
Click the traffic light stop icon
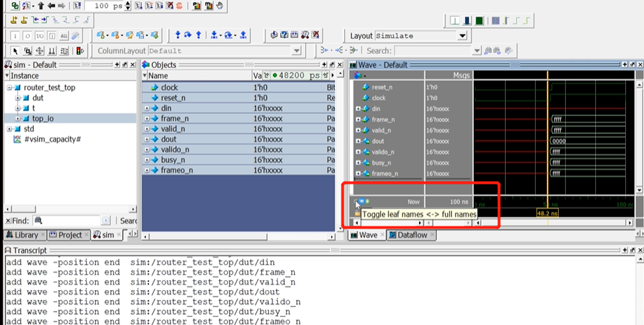(80, 51)
